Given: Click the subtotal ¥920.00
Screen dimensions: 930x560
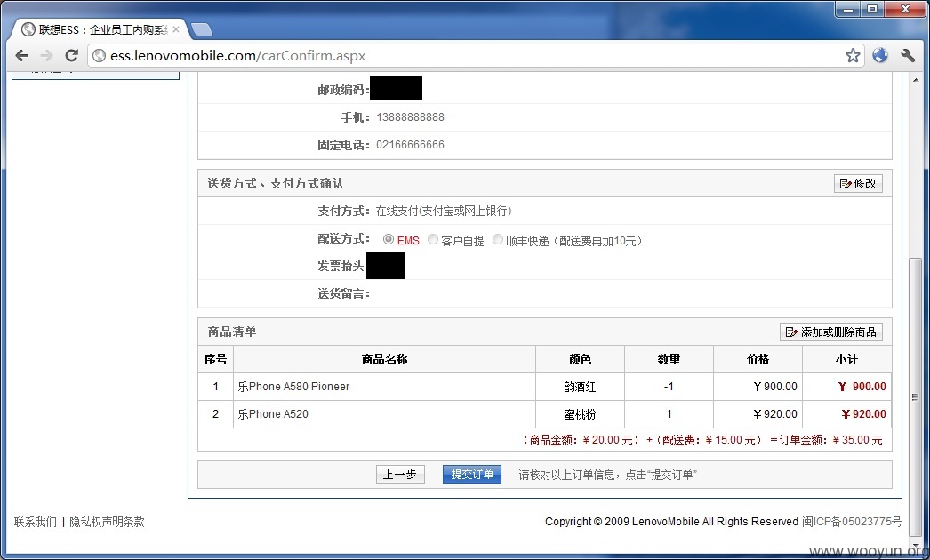Looking at the screenshot, I should tap(863, 414).
